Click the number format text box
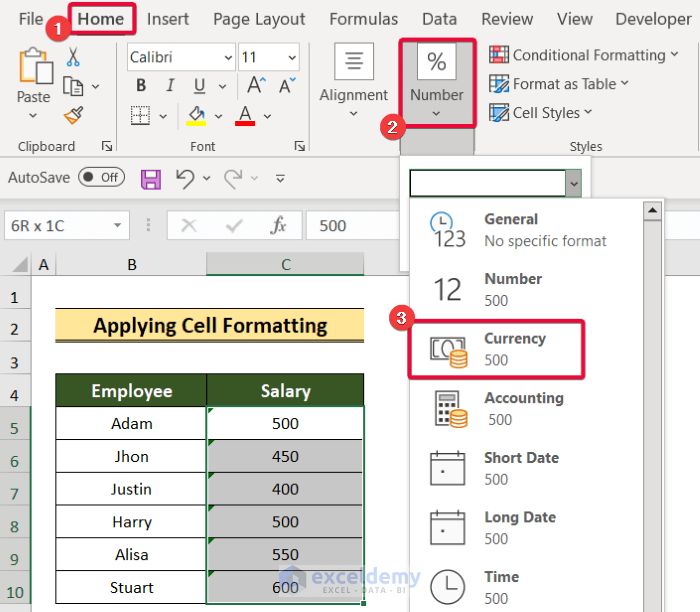700x612 pixels. tap(488, 183)
